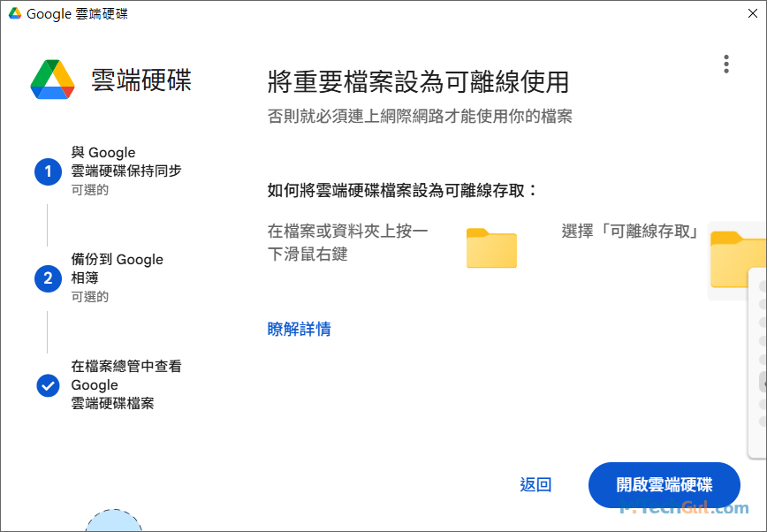Click the blue dashed circle illustration
This screenshot has height=532, width=767.
point(115,525)
